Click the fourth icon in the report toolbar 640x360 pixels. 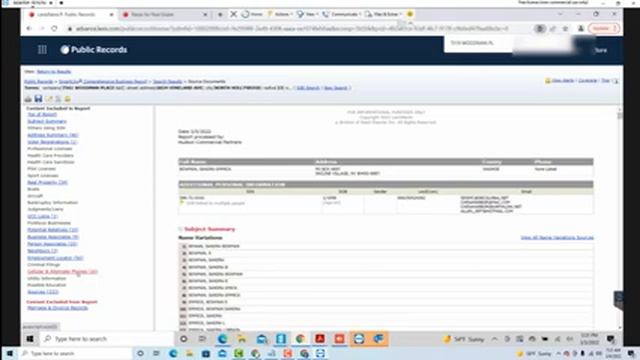58,99
